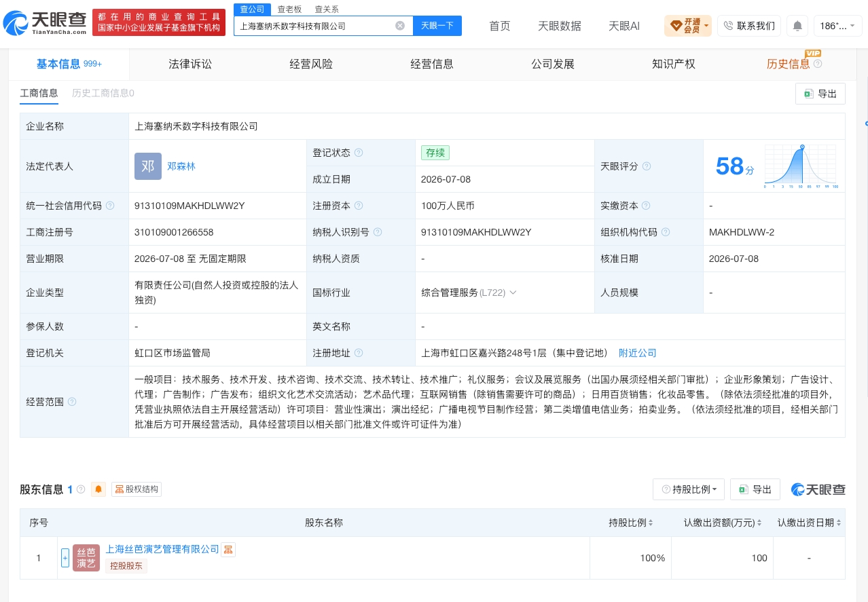This screenshot has height=602, width=868.
Task: Switch to the 法律诉讼 tab
Action: pyautogui.click(x=190, y=64)
